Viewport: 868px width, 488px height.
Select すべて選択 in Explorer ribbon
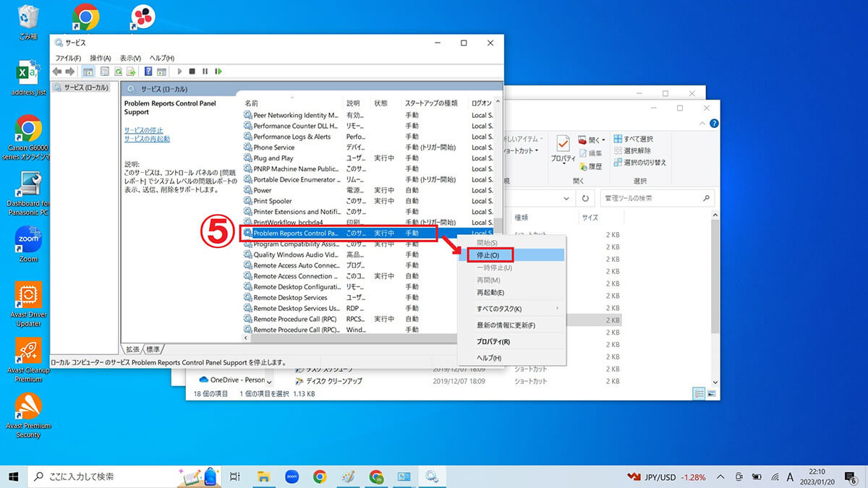[633, 139]
